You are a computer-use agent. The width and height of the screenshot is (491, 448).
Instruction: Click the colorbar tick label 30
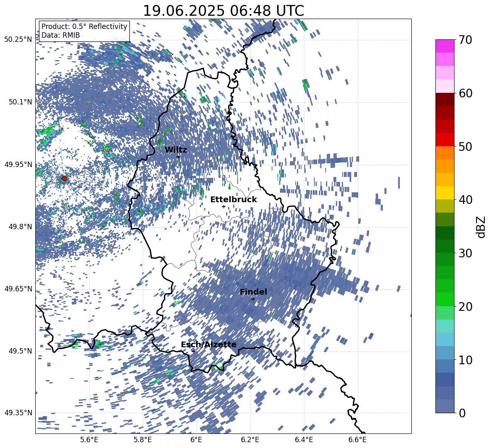pos(465,253)
